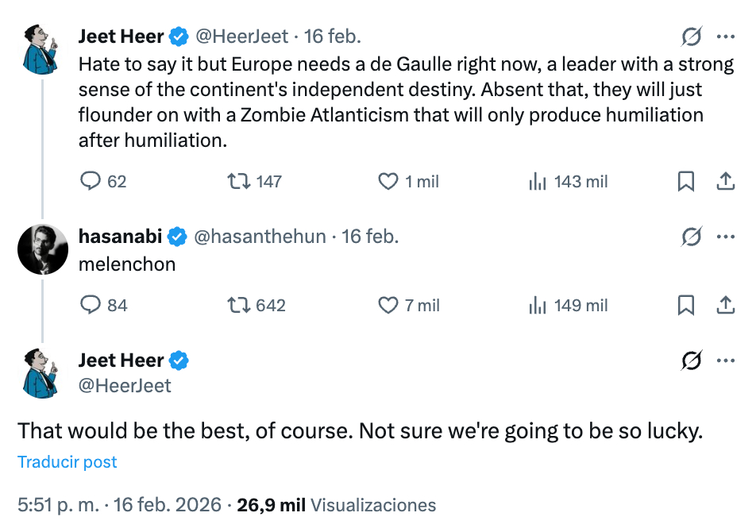This screenshot has height=532, width=756.
Task: Click the Traducir post link
Action: 67,462
